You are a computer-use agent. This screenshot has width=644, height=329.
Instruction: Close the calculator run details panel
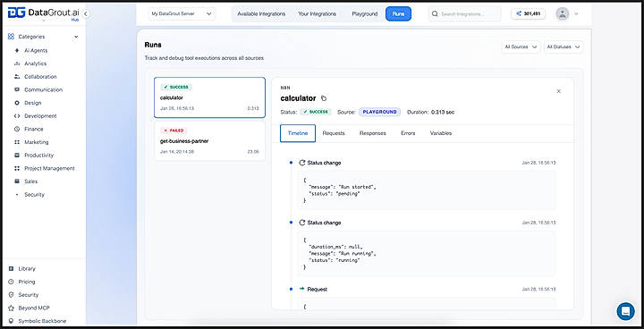(558, 91)
